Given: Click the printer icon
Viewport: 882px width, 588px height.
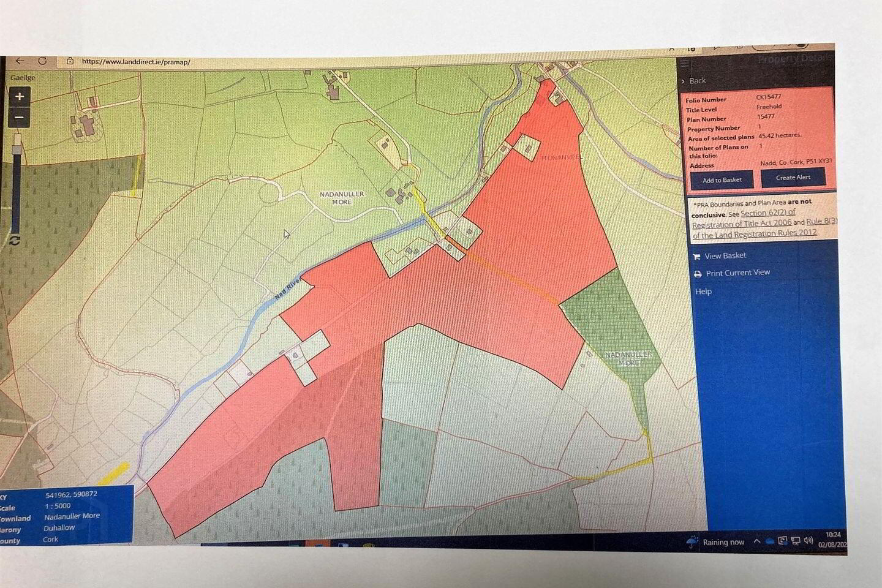Looking at the screenshot, I should point(698,274).
